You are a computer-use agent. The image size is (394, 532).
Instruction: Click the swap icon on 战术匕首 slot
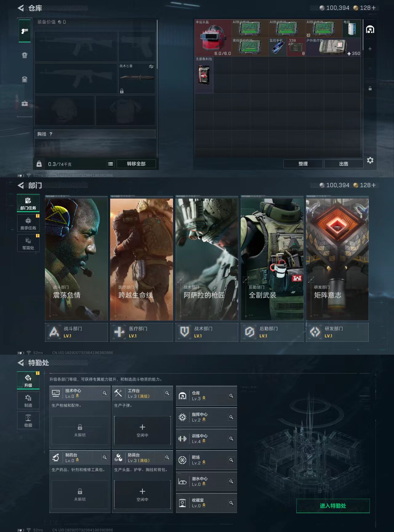[x=151, y=66]
